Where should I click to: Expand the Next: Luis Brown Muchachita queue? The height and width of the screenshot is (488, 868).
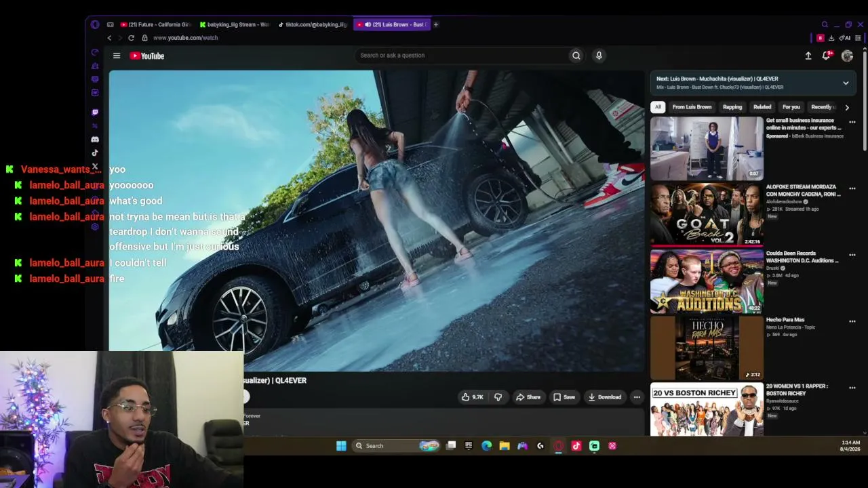[x=846, y=83]
